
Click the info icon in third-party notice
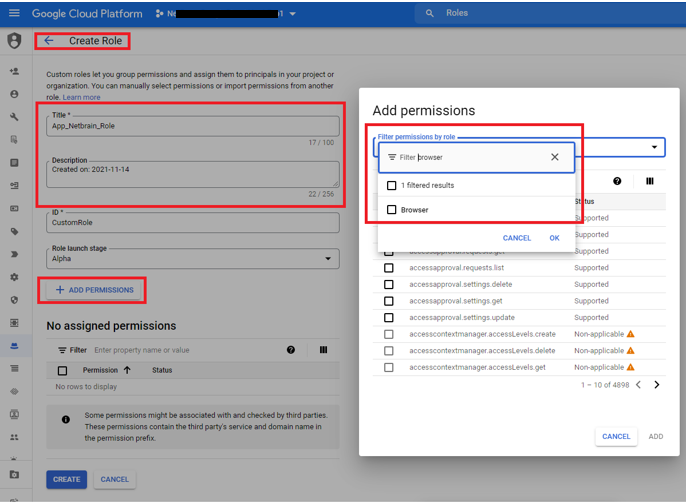click(x=66, y=419)
